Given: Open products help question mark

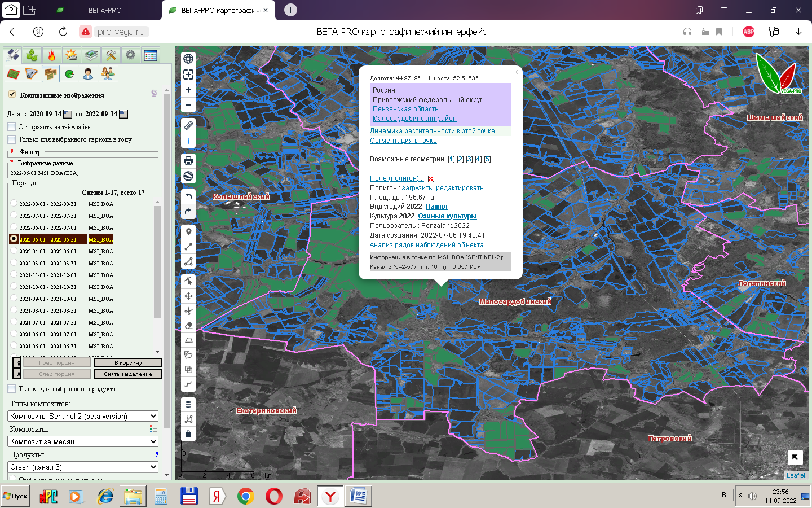Looking at the screenshot, I should pyautogui.click(x=157, y=454).
